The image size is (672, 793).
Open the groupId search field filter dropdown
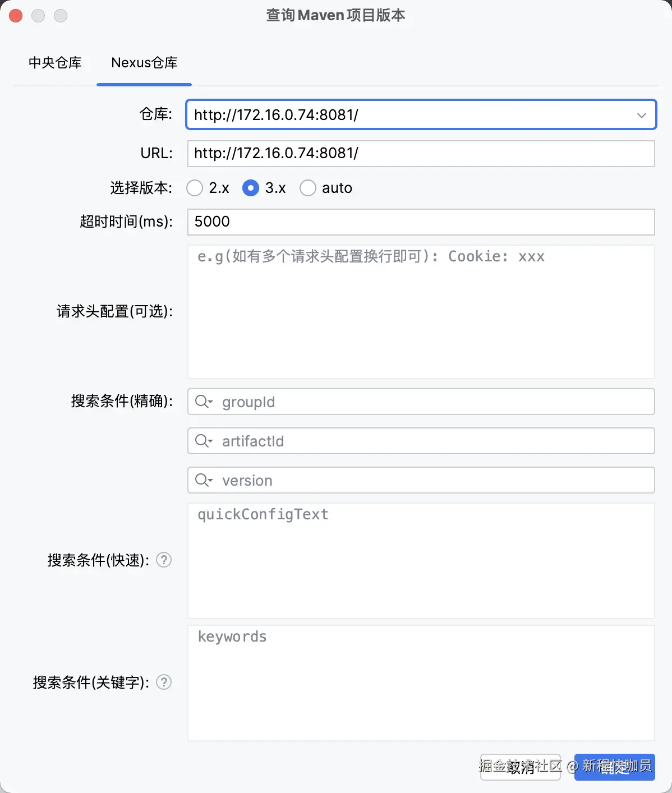(210, 402)
